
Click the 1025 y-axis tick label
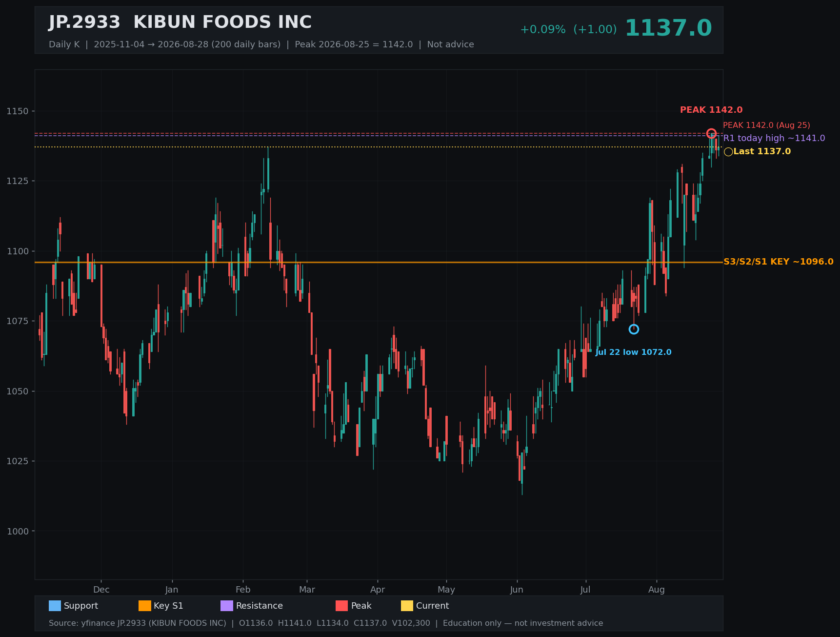click(x=18, y=461)
